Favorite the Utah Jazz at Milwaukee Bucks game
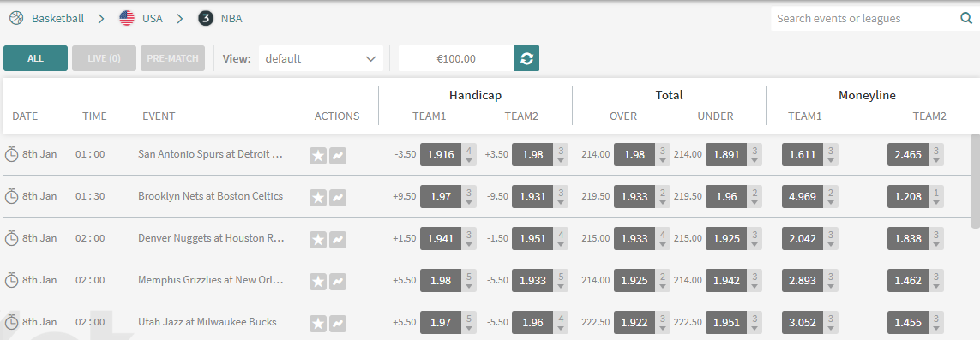The image size is (980, 340). point(318,323)
